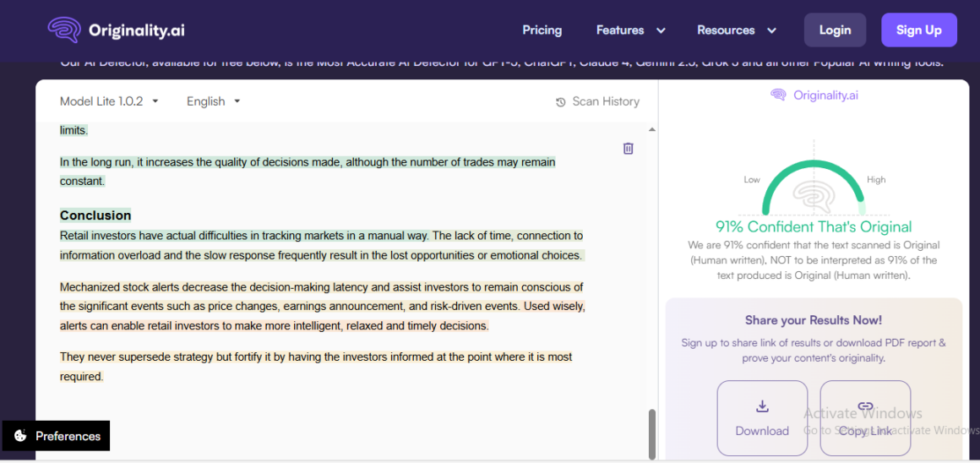This screenshot has height=463, width=980.
Task: Delete scanned text with trash icon
Action: tap(628, 149)
